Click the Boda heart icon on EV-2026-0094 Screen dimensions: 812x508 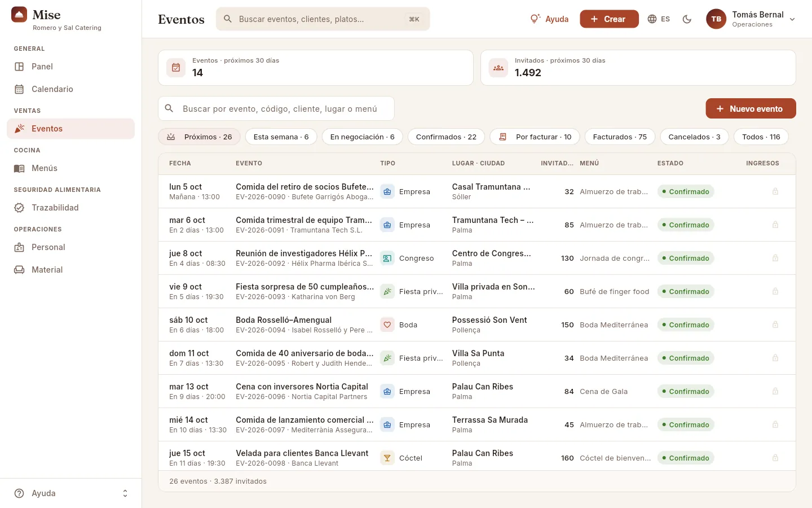(x=387, y=325)
